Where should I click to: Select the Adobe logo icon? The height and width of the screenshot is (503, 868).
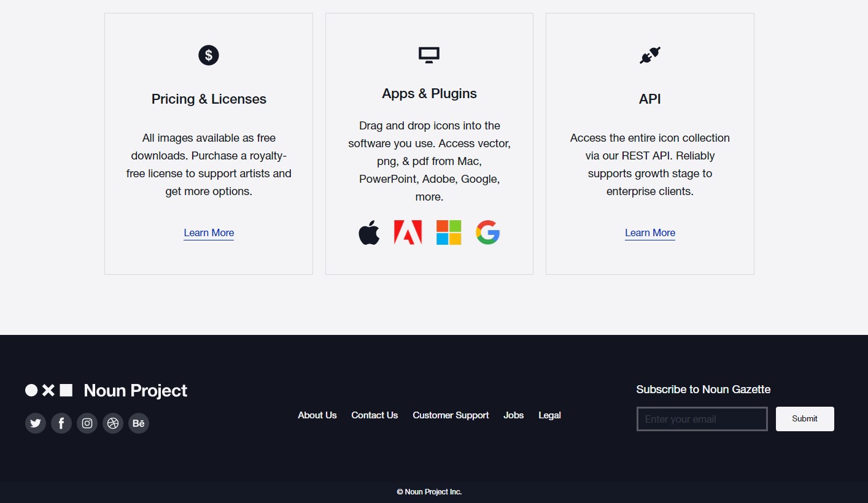pos(408,233)
